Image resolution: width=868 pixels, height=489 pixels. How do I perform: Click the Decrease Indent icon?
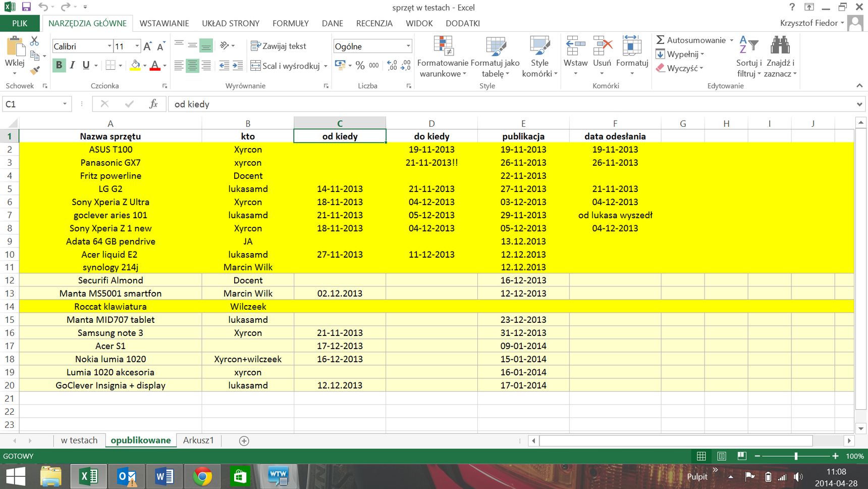(x=225, y=65)
